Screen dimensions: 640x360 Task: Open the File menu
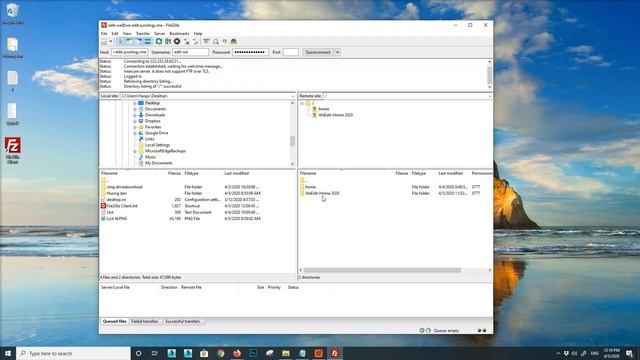coord(104,33)
